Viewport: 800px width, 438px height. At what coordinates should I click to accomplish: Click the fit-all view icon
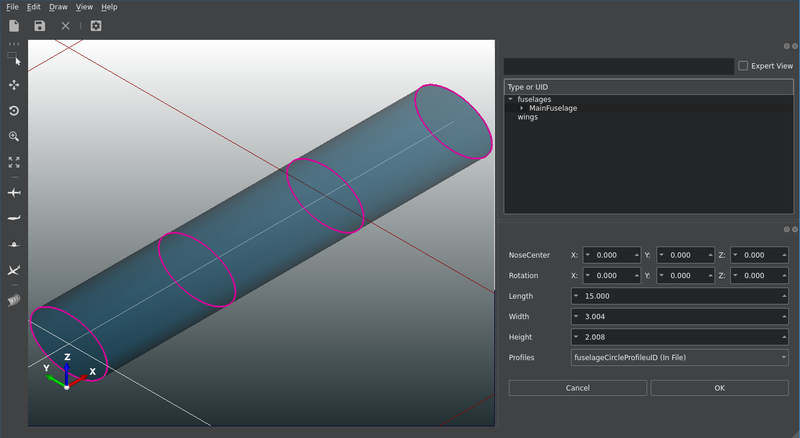pos(14,161)
